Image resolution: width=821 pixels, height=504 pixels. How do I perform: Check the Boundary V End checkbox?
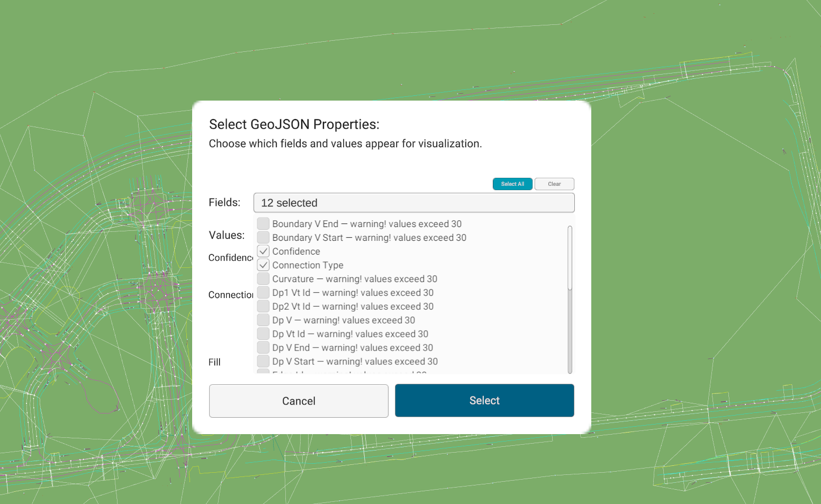point(263,224)
